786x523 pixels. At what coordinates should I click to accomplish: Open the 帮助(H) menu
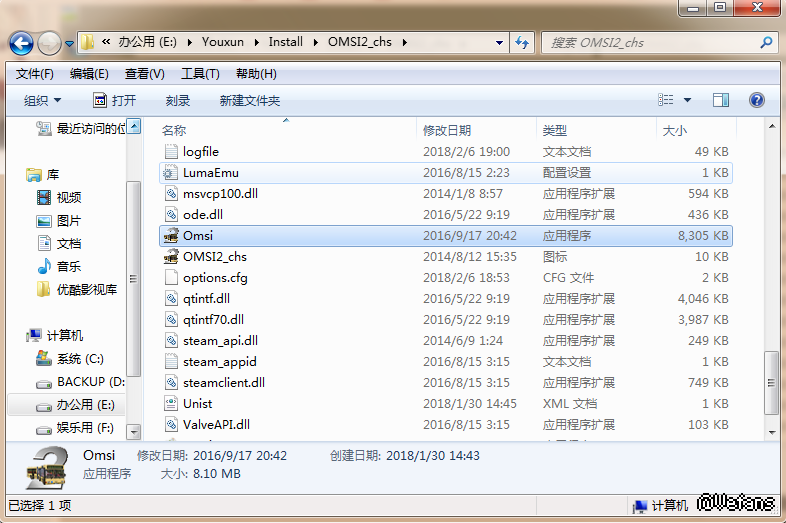(256, 74)
